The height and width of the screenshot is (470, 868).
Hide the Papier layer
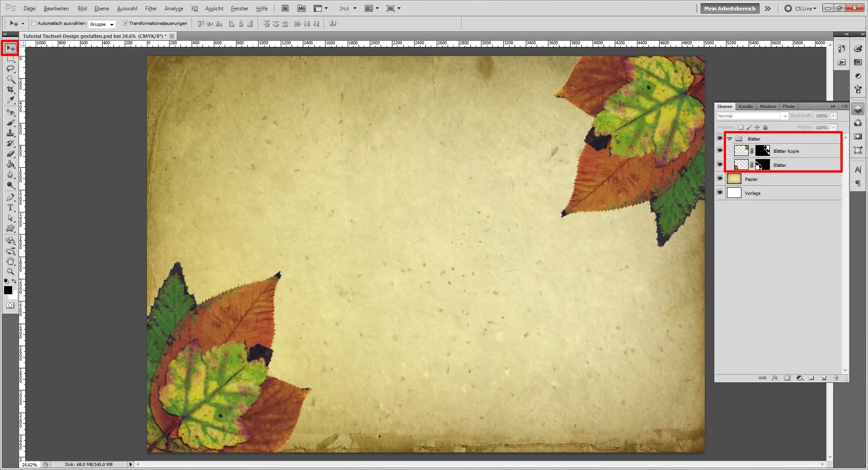(720, 178)
